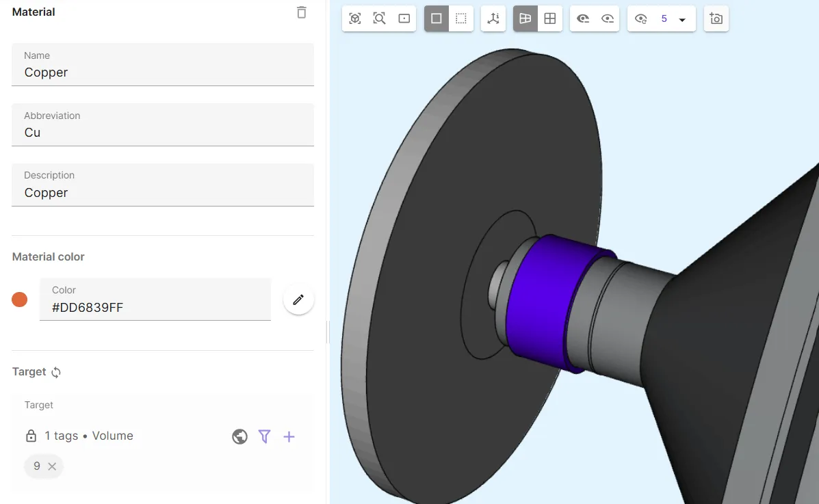
Task: Add a target with the plus icon
Action: point(289,436)
